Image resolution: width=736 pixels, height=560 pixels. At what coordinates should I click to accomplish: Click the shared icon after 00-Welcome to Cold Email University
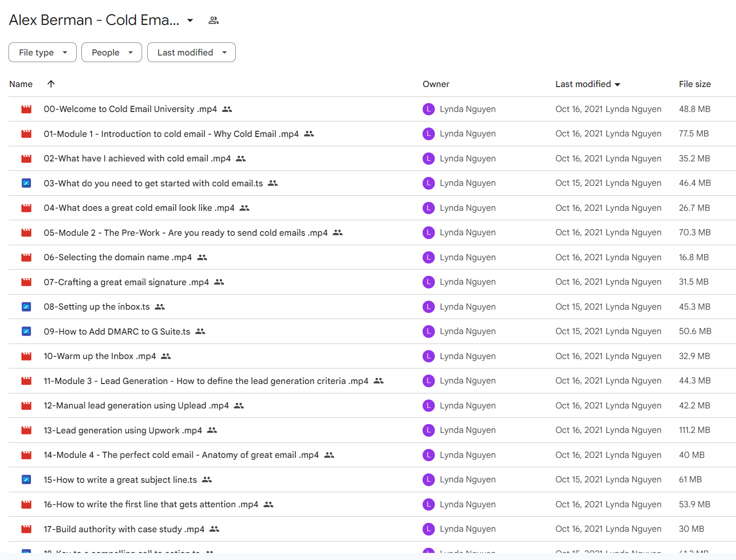(227, 109)
